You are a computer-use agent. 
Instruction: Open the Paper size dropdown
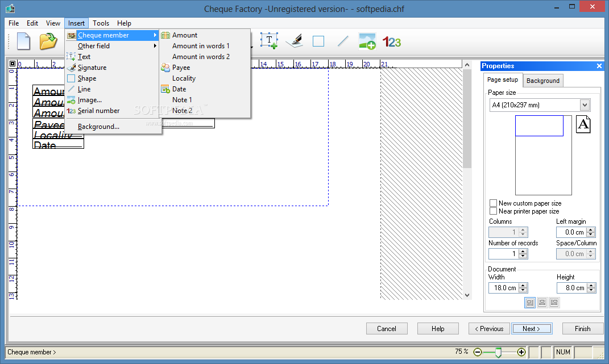click(x=585, y=105)
